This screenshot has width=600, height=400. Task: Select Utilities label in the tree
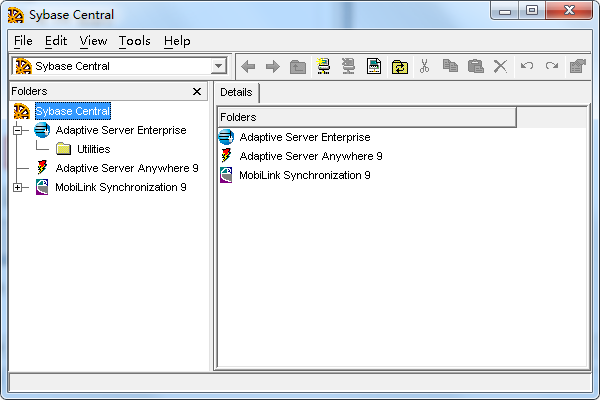click(x=94, y=149)
